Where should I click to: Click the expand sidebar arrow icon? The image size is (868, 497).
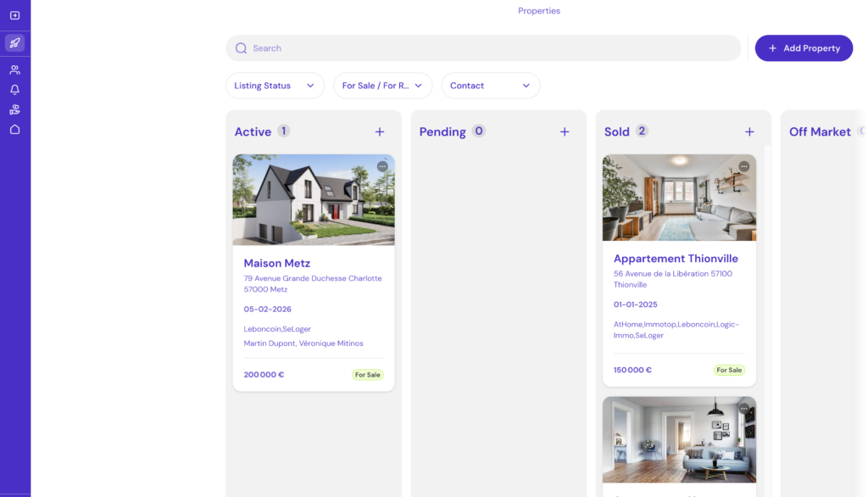[14, 15]
